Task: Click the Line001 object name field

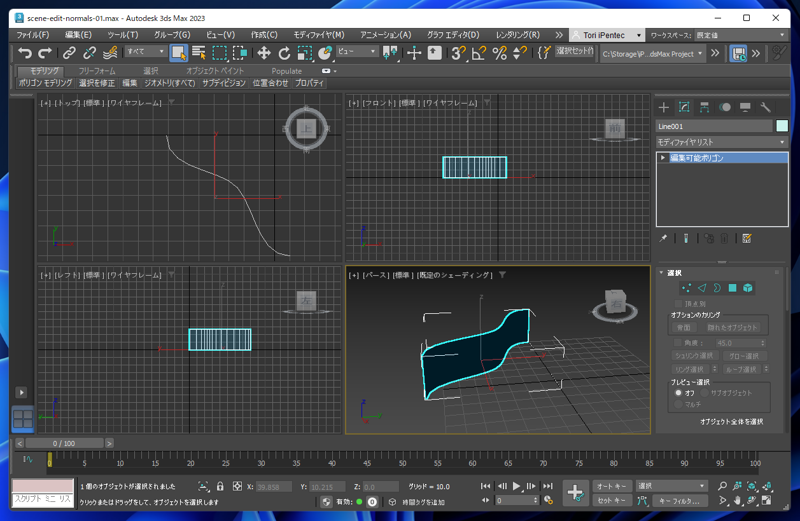Action: pyautogui.click(x=714, y=126)
